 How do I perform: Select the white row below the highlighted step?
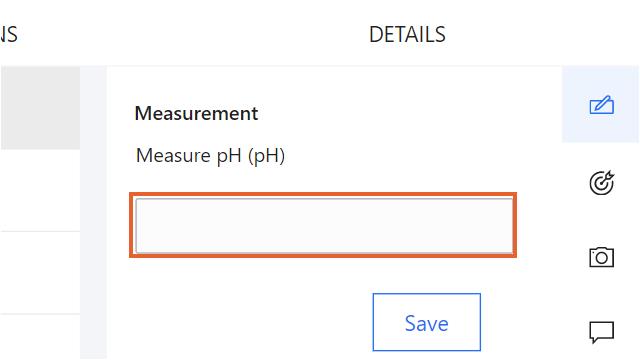[40, 190]
